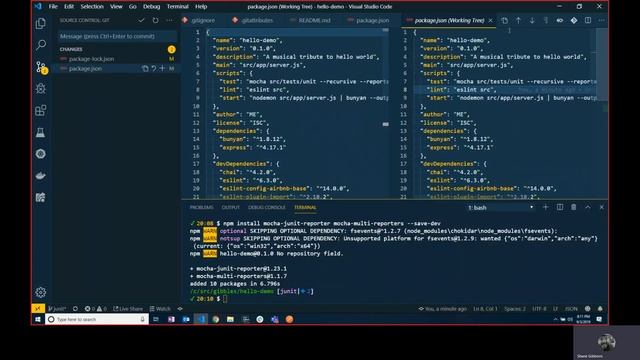Maximize the panel with the chevron up

[588, 207]
